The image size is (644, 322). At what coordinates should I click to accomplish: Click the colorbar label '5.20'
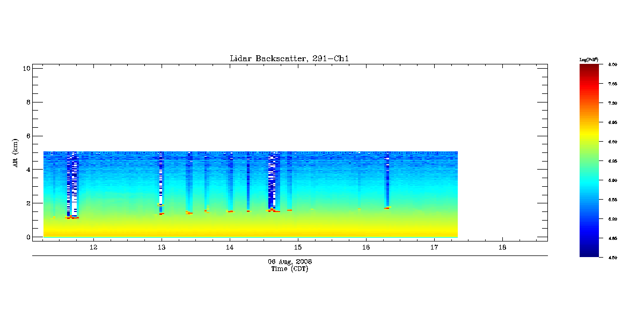612,219
